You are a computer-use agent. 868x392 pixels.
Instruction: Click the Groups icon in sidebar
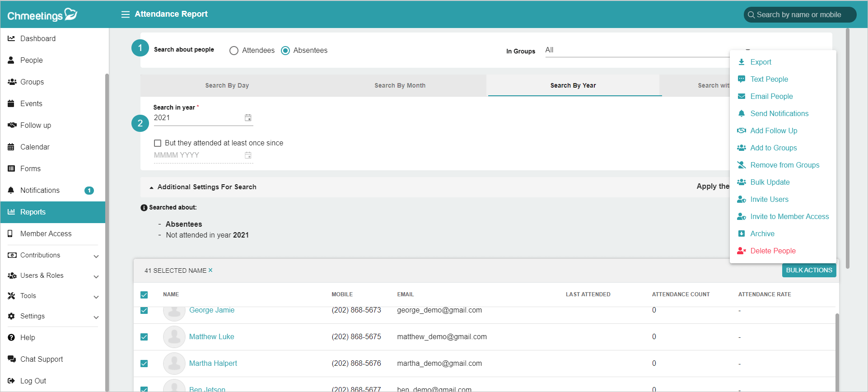point(12,82)
